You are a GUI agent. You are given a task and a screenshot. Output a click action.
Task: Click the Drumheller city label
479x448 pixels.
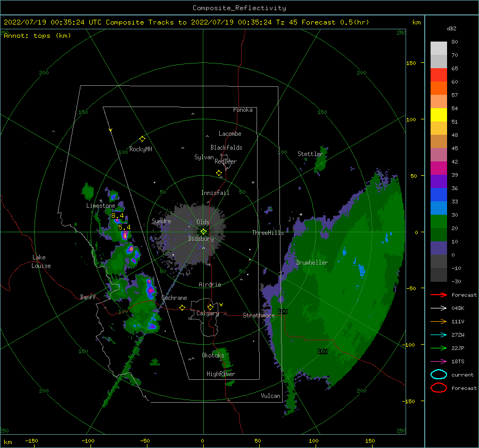(x=312, y=263)
